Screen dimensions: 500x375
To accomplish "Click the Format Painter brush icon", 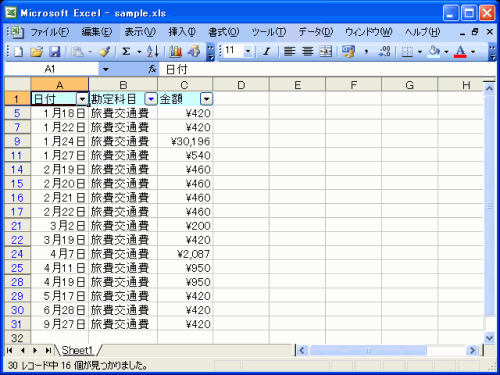I will pyautogui.click(x=104, y=51).
